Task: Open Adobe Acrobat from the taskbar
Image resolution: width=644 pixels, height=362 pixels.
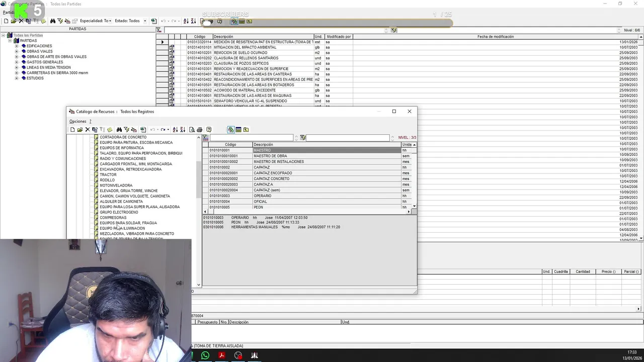Action: [x=221, y=355]
